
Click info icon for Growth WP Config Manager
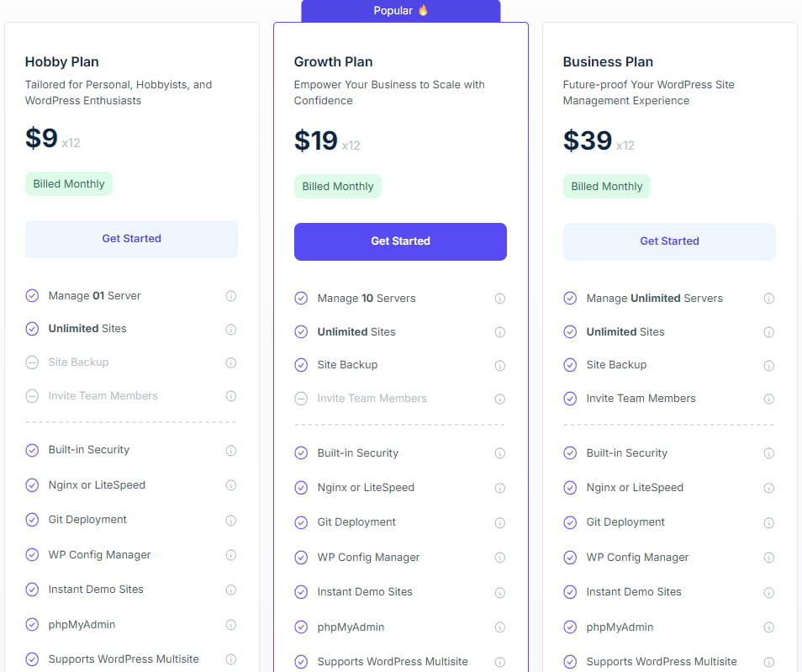coord(500,558)
